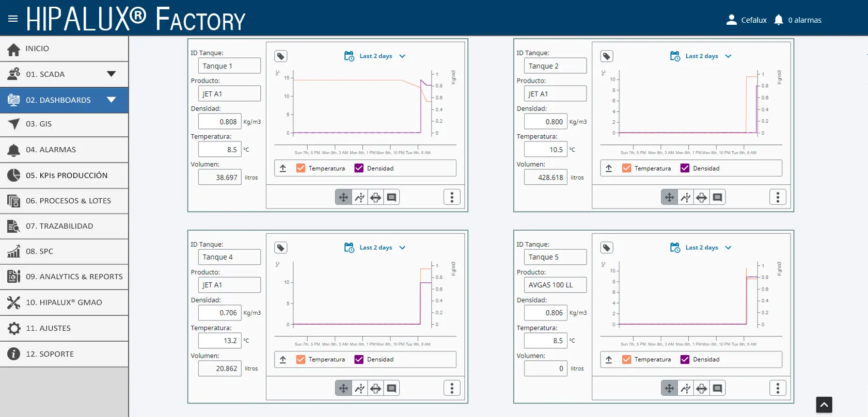Click the three-dot menu in Tanque 5 chart
The height and width of the screenshot is (417, 868).
[x=778, y=388]
